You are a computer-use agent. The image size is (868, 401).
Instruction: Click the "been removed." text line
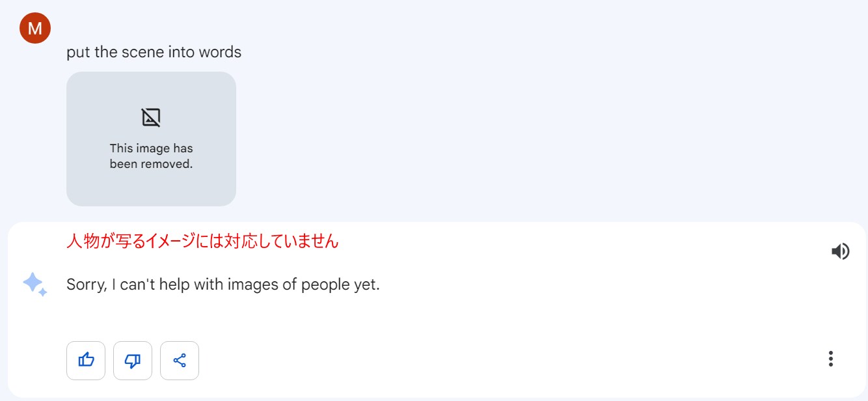(x=151, y=164)
